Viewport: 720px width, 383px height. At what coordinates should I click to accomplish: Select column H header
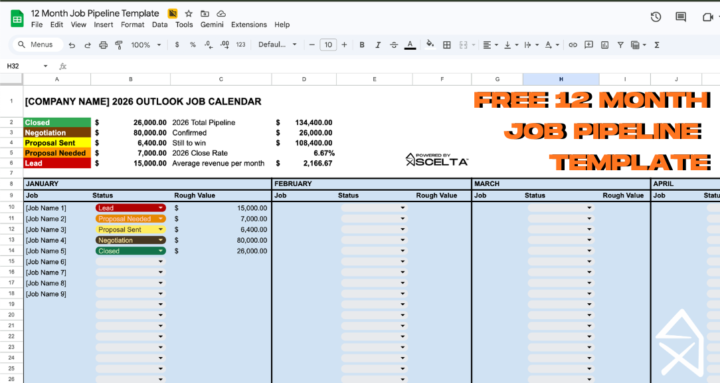click(x=561, y=79)
